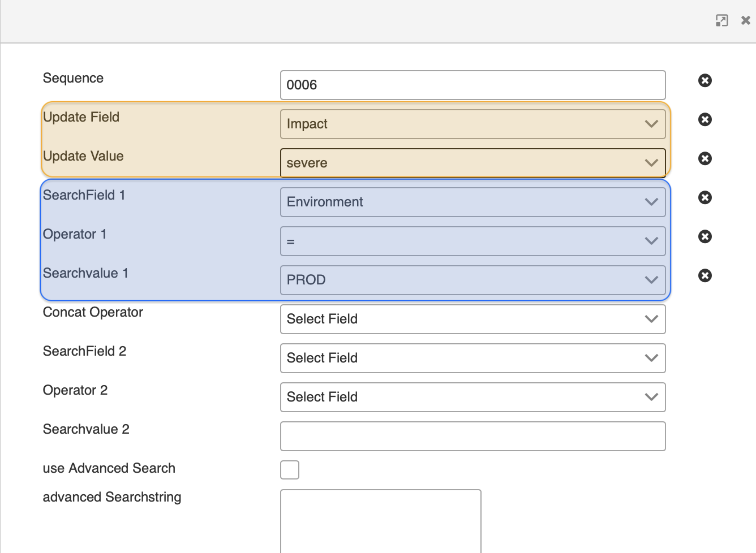Open the SearchField 2 dropdown

click(x=472, y=358)
